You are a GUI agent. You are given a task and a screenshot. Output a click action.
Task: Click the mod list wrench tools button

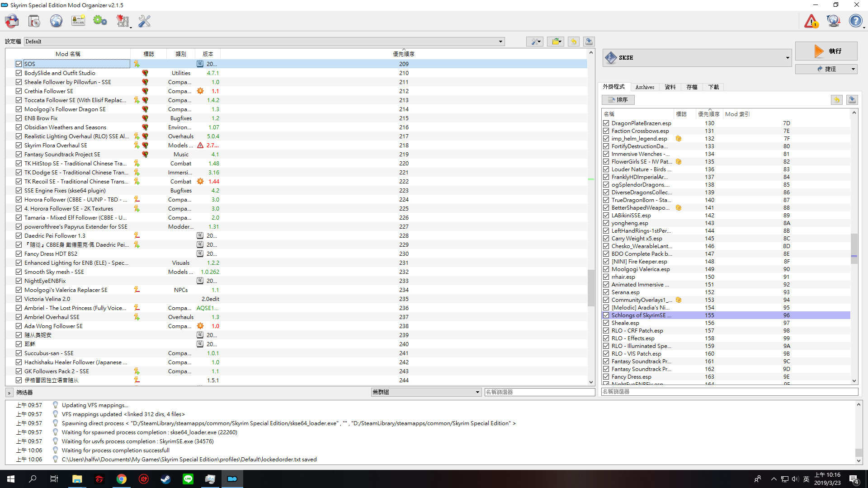[x=535, y=42]
